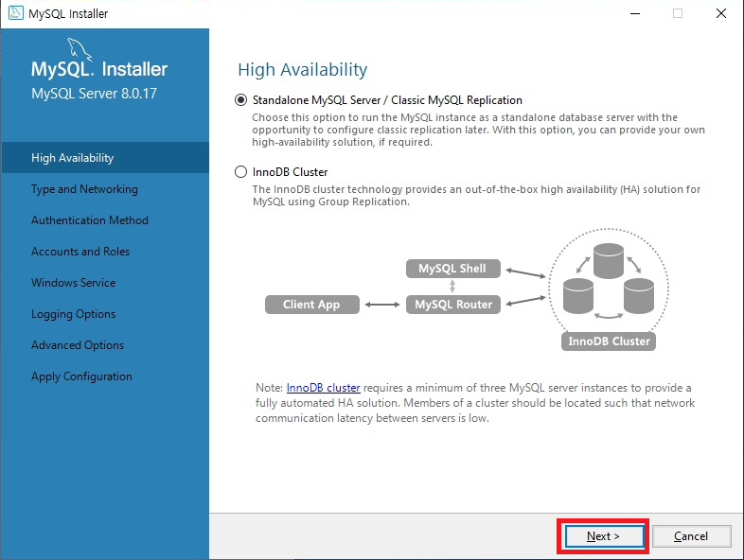Click MySQL Server 8.0.17 version text
744x560 pixels.
(94, 94)
